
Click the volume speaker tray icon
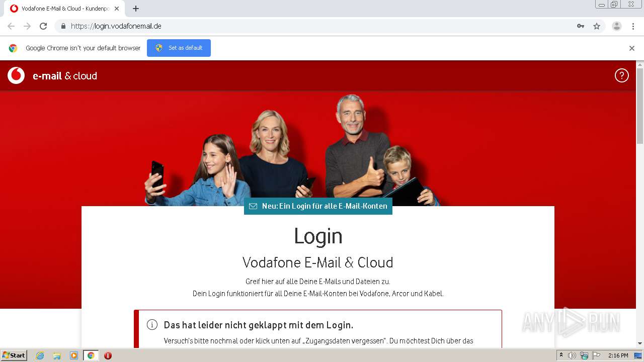572,355
